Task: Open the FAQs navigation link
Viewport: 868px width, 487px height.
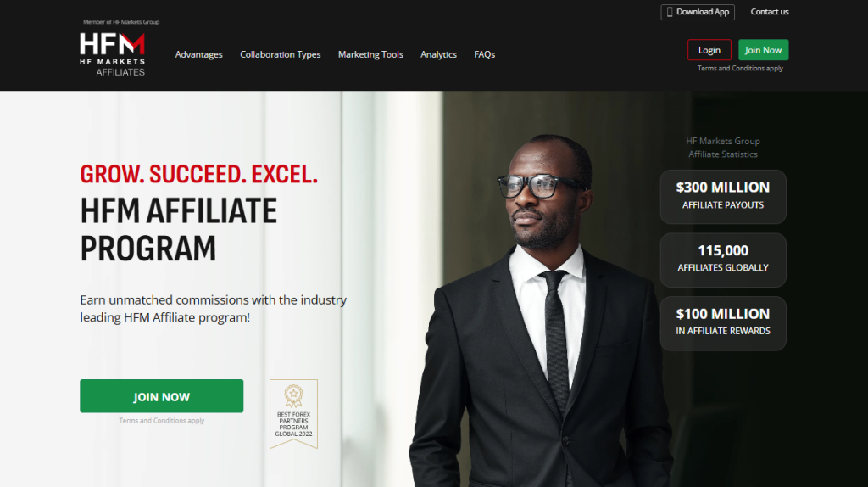Action: coord(484,54)
